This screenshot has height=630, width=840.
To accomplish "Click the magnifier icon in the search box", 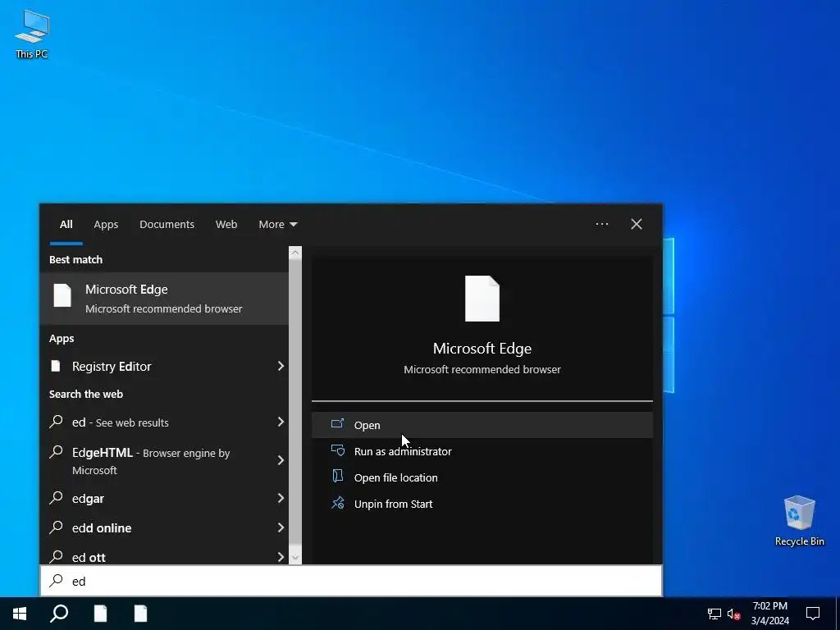I will (56, 581).
